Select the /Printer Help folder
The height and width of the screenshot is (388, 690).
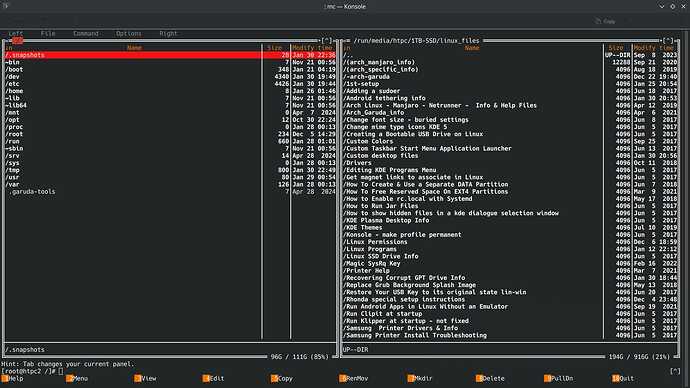coord(510,271)
